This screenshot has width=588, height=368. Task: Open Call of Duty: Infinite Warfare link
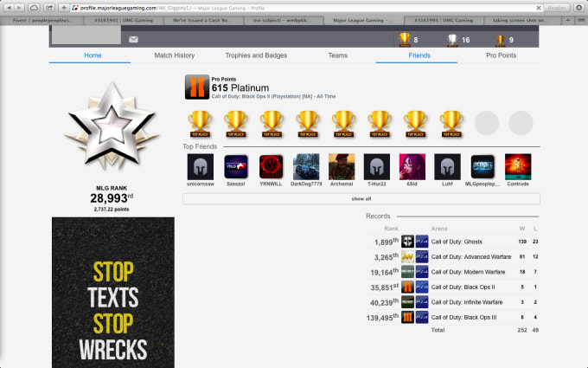466,302
